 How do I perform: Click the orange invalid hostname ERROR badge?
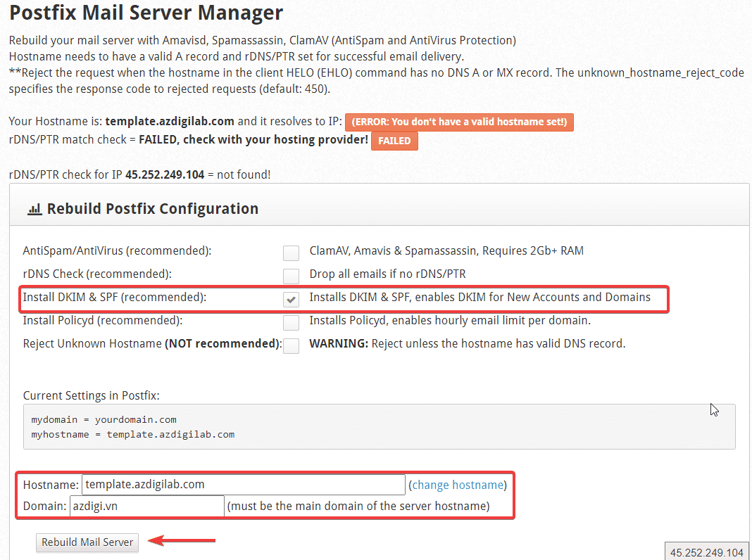[459, 122]
